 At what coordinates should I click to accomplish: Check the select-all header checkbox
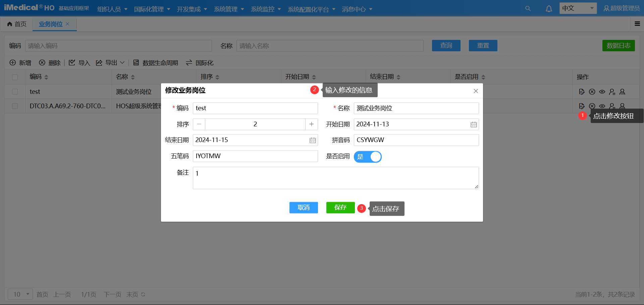point(15,77)
